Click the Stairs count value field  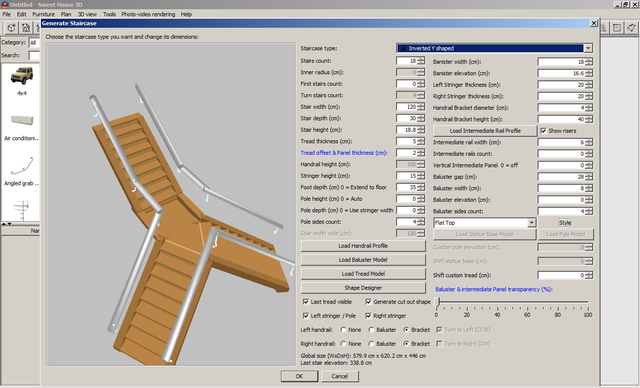coord(407,61)
